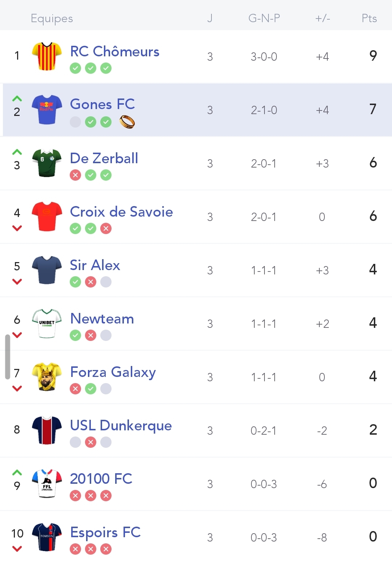Select De Zerball green jersey icon
Viewport: 392px width, 563px height.
point(47,163)
